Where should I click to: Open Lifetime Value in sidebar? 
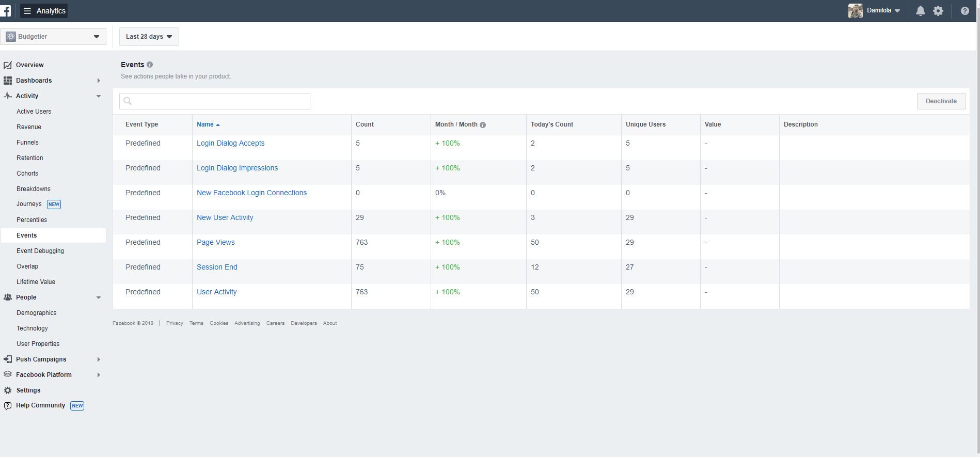click(36, 282)
